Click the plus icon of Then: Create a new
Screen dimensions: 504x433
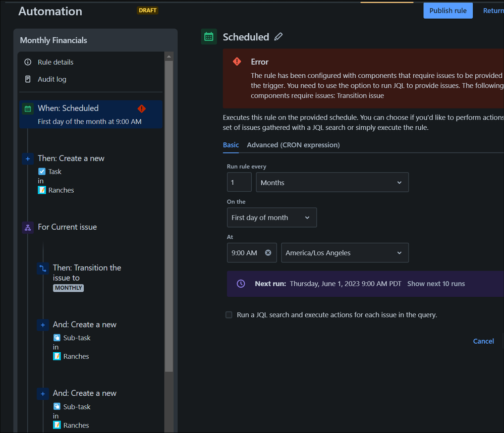[28, 158]
